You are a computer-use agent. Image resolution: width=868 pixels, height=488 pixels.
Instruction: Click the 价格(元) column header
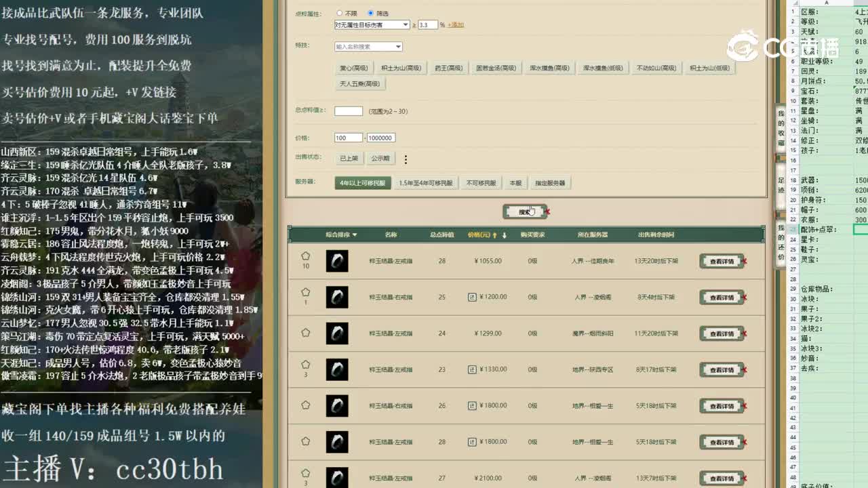(478, 235)
